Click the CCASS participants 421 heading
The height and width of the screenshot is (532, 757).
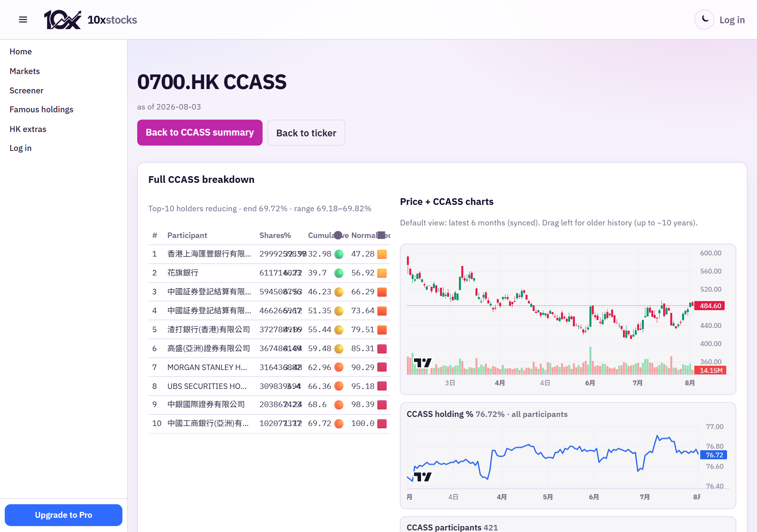452,527
